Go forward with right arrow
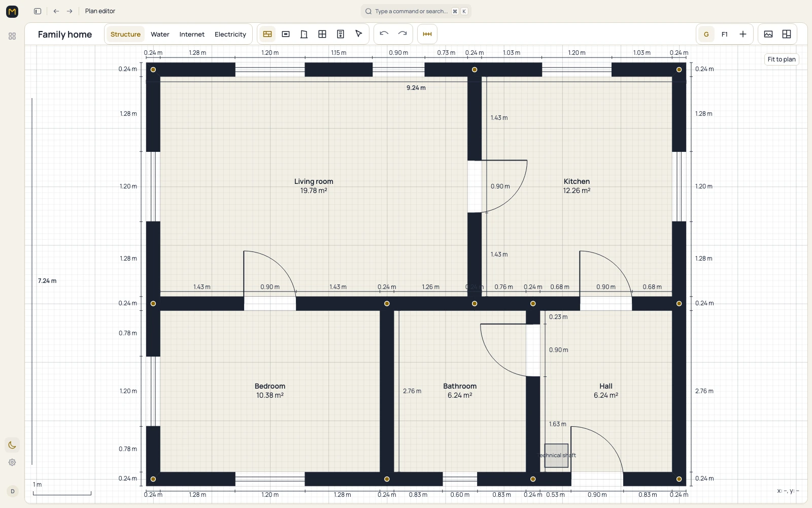The height and width of the screenshot is (508, 812). point(70,11)
